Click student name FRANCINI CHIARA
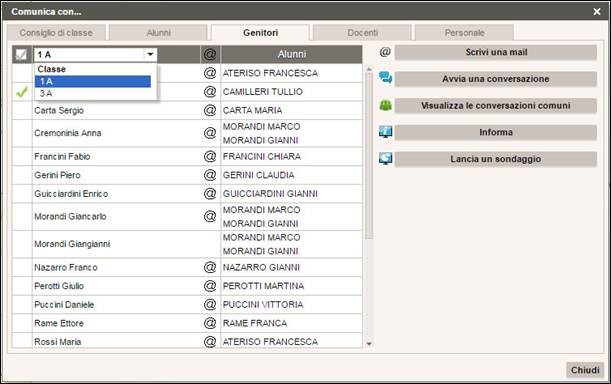 point(262,156)
